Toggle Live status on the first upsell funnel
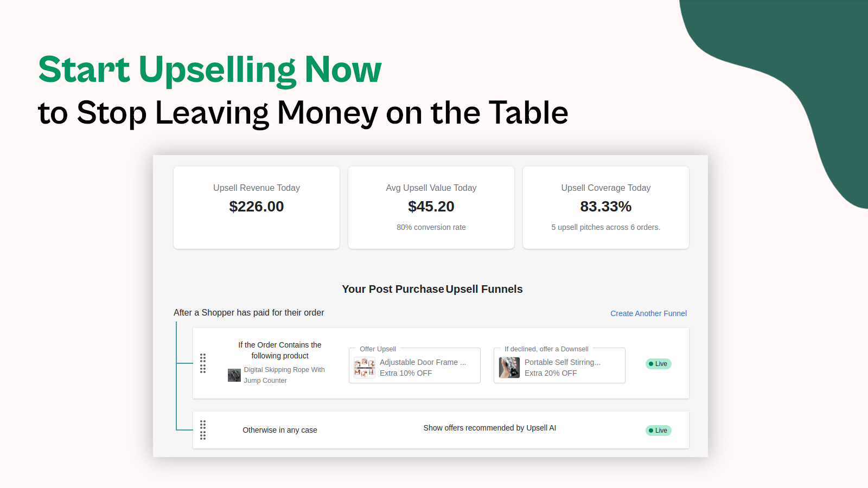The image size is (868, 488). point(658,364)
